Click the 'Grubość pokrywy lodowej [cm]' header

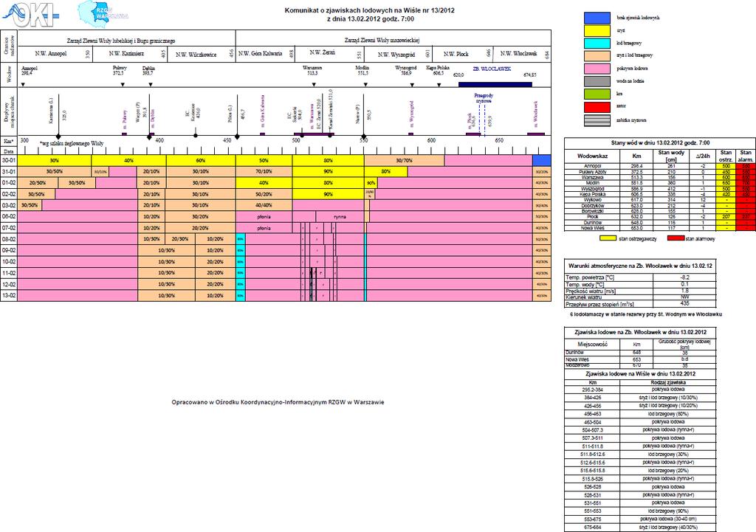[x=684, y=344]
